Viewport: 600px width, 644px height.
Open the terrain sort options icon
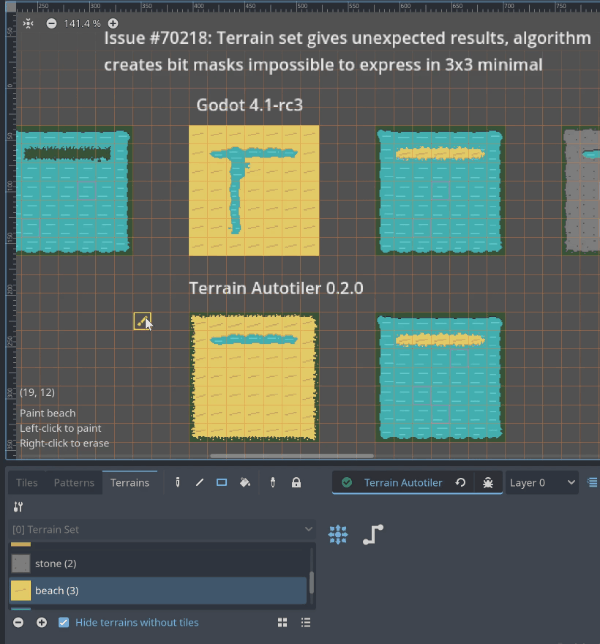[x=18, y=507]
